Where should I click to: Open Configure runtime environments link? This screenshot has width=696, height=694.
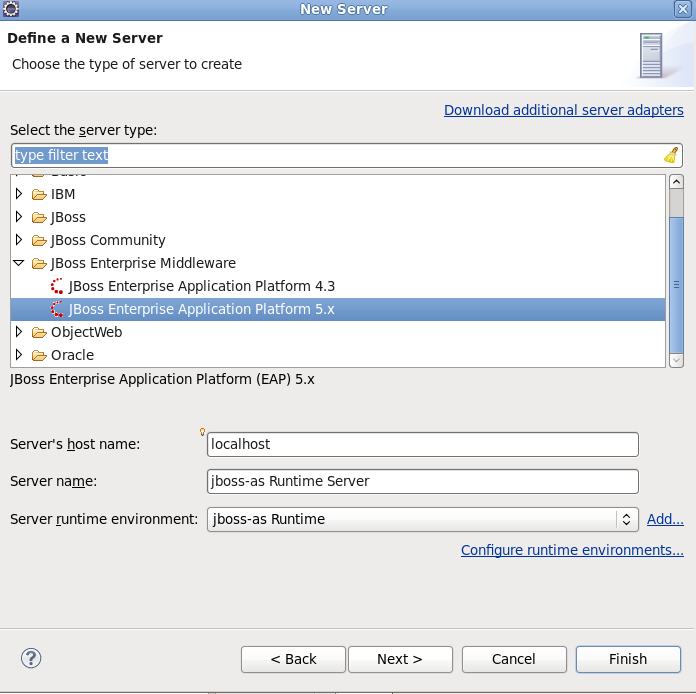pos(572,550)
